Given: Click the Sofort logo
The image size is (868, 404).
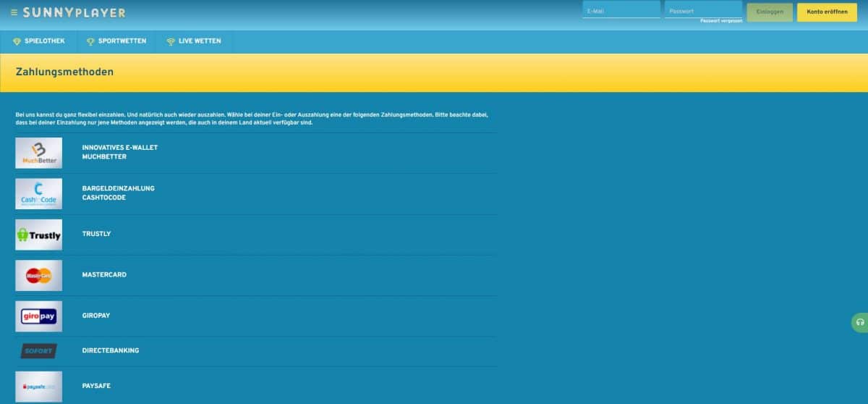Looking at the screenshot, I should [x=39, y=351].
